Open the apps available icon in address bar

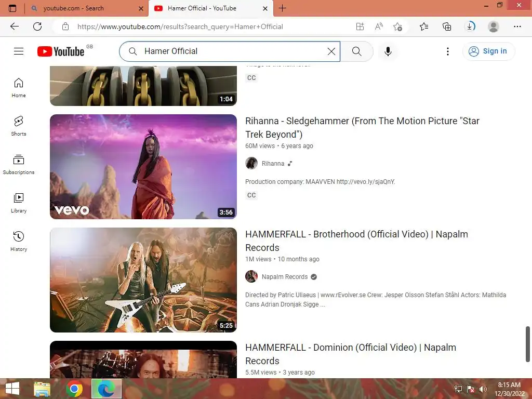click(360, 26)
